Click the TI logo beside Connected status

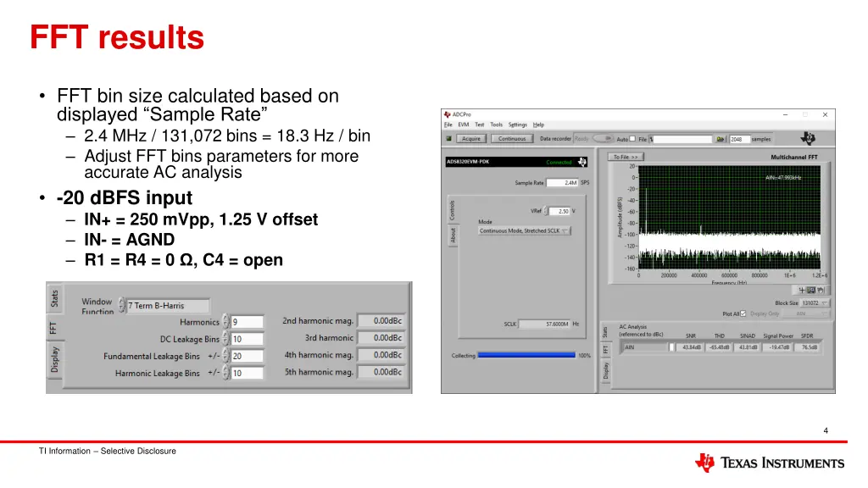point(582,162)
